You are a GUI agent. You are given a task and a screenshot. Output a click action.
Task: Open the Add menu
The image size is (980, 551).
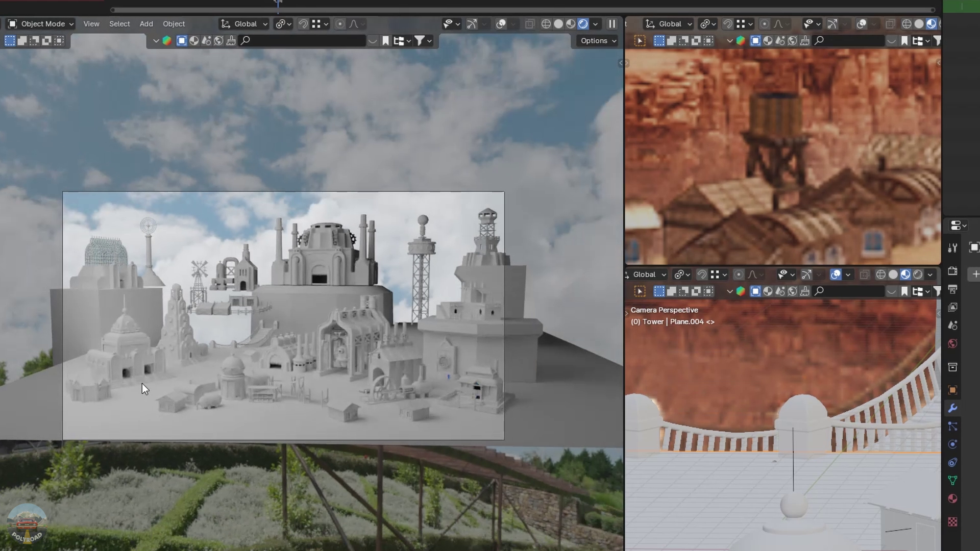tap(146, 24)
